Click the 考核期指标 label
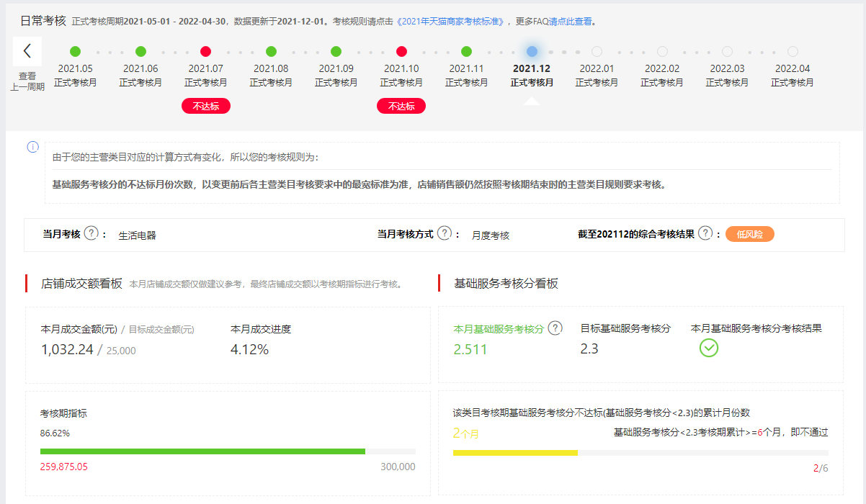Image resolution: width=866 pixels, height=504 pixels. click(x=63, y=413)
